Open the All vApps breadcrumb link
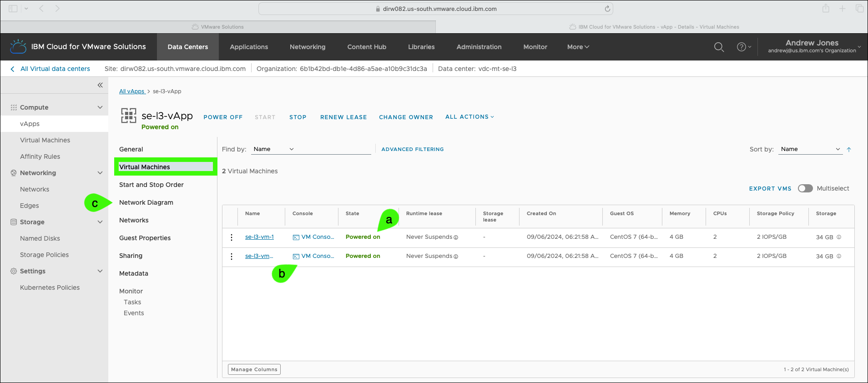This screenshot has width=868, height=383. [x=131, y=91]
